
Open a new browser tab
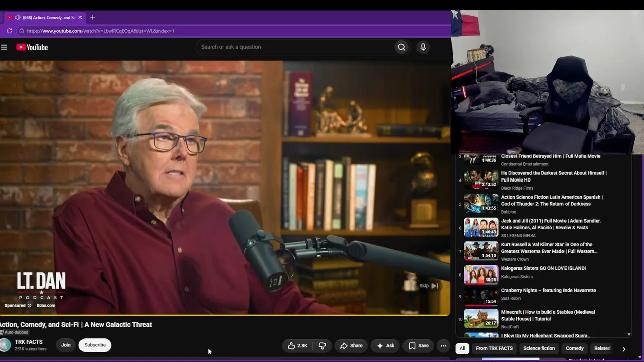tap(92, 17)
